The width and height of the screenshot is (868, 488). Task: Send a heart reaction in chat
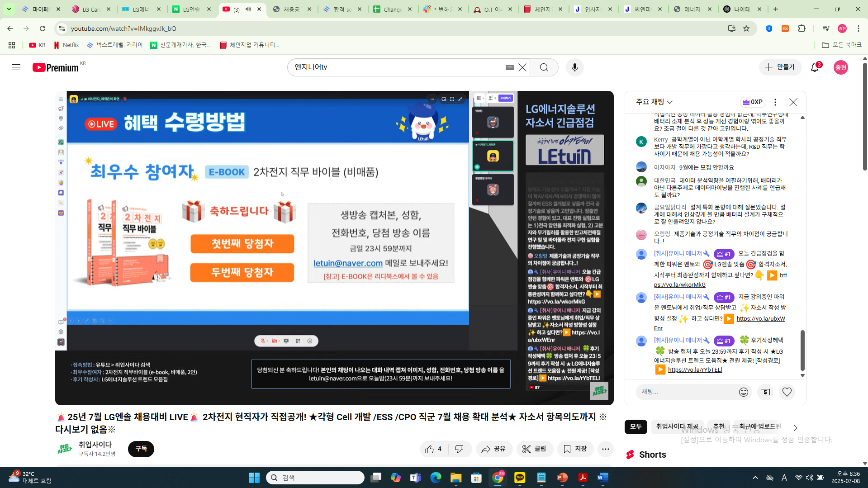tap(787, 392)
